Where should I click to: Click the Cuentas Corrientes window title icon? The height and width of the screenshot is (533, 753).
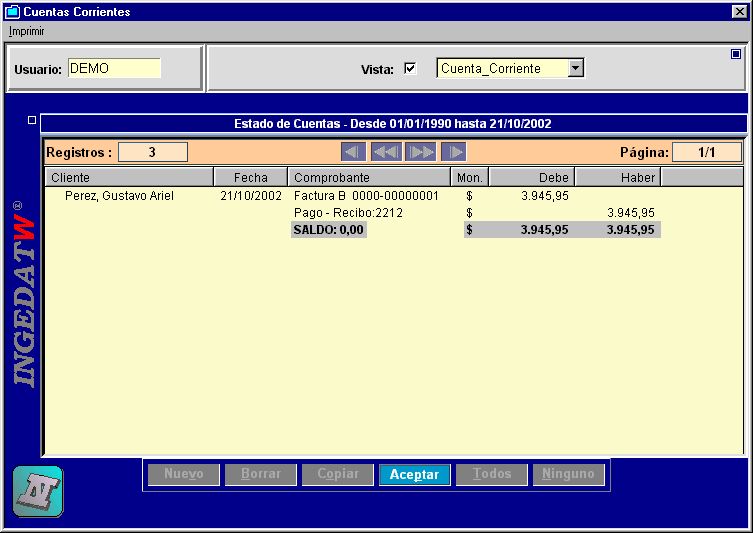(x=12, y=12)
